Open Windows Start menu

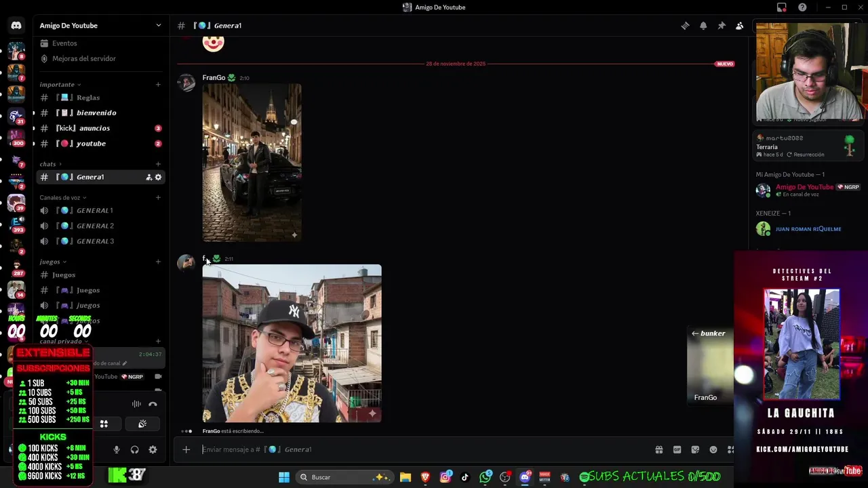[284, 477]
